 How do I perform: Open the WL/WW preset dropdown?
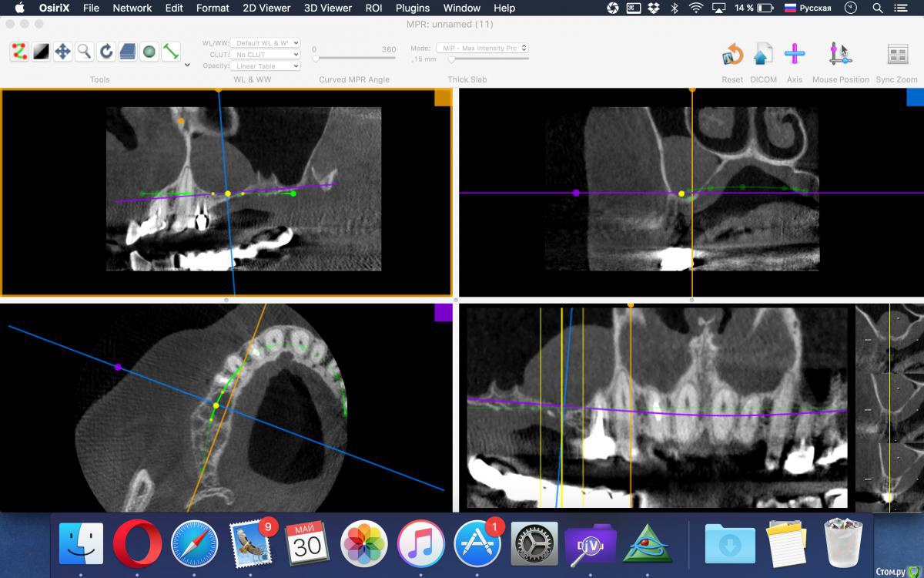coord(266,43)
